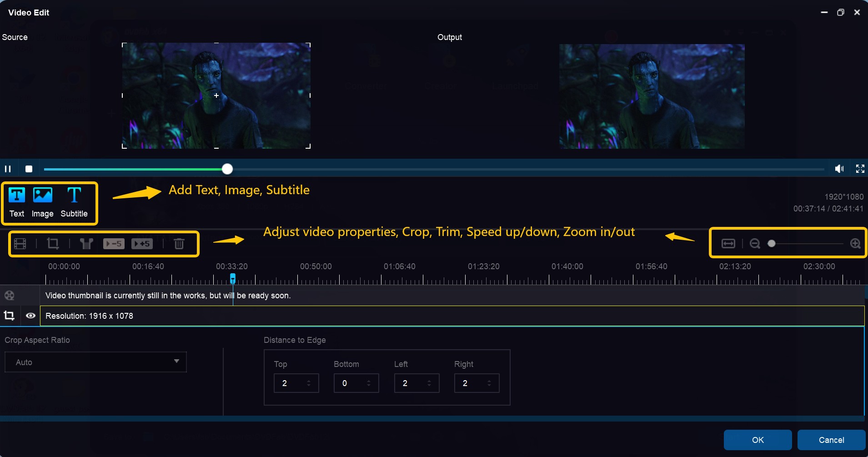This screenshot has height=457, width=868.
Task: Delete selected item with trash icon
Action: [x=179, y=244]
